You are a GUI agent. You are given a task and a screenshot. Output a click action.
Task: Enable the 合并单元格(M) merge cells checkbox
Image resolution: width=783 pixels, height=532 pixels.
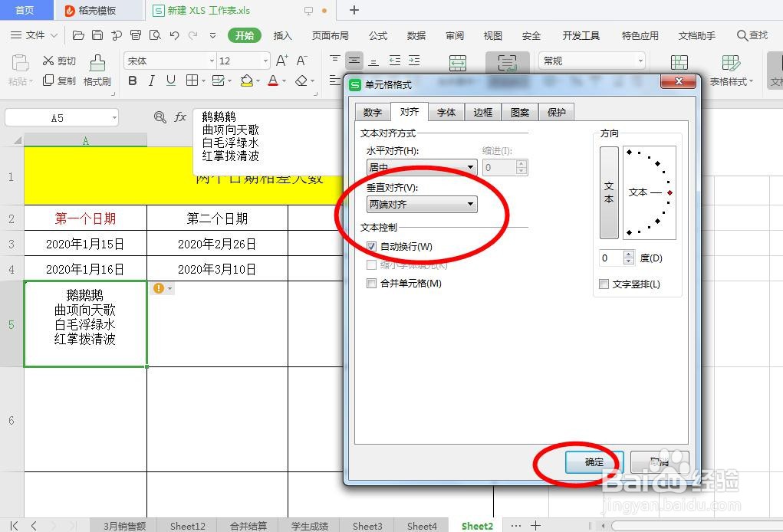coord(372,282)
